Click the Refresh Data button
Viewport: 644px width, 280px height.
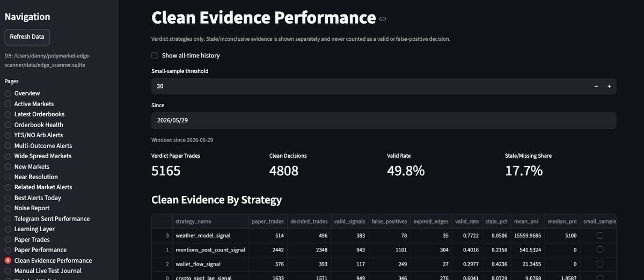pos(27,37)
